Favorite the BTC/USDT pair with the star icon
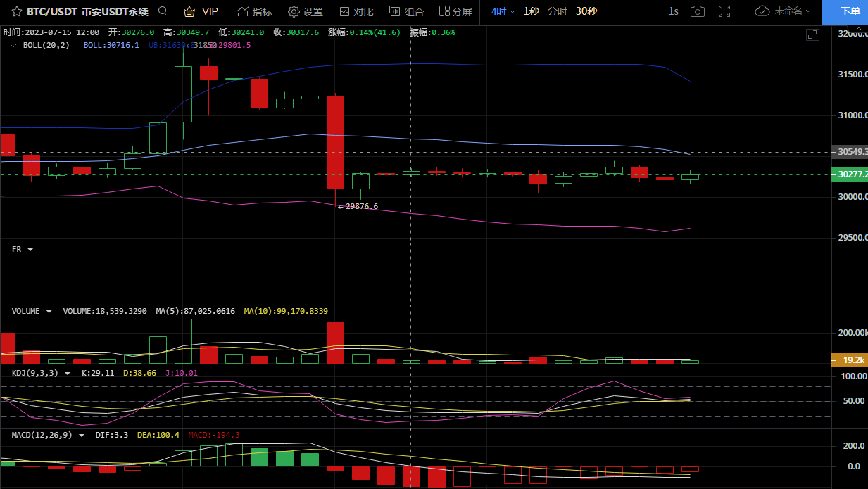 point(16,11)
